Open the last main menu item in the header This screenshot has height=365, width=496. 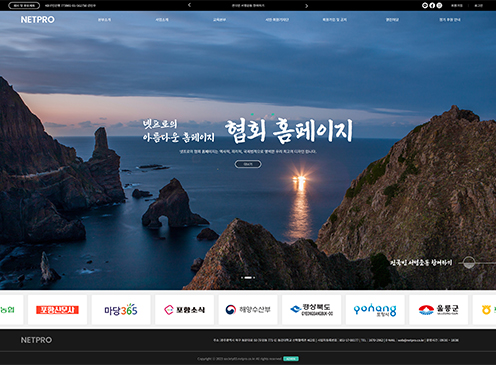[450, 20]
